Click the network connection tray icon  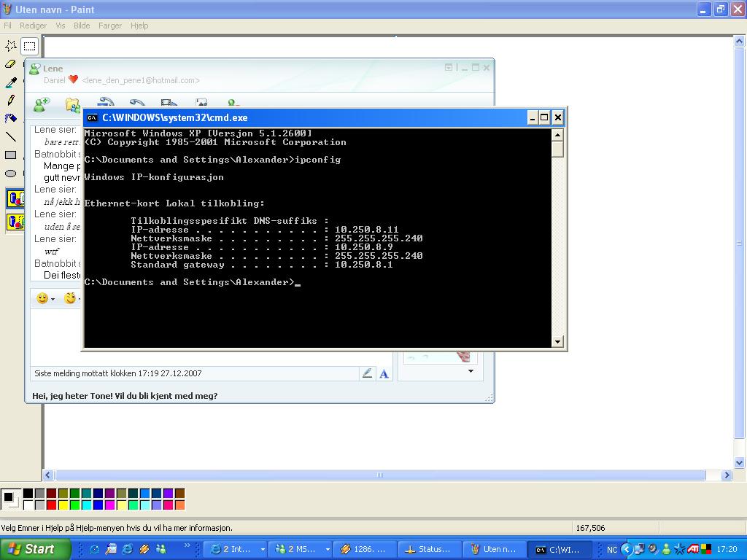[x=639, y=550]
